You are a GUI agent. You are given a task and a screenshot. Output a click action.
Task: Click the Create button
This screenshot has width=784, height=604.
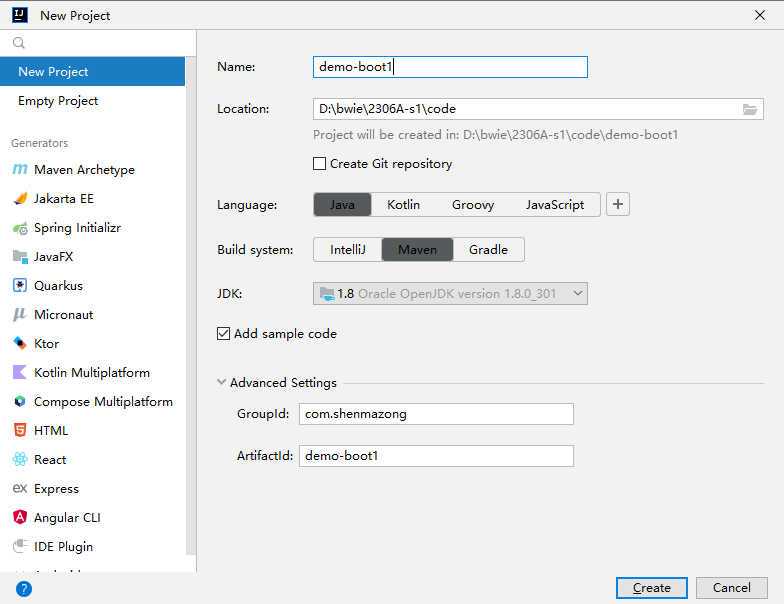(651, 588)
